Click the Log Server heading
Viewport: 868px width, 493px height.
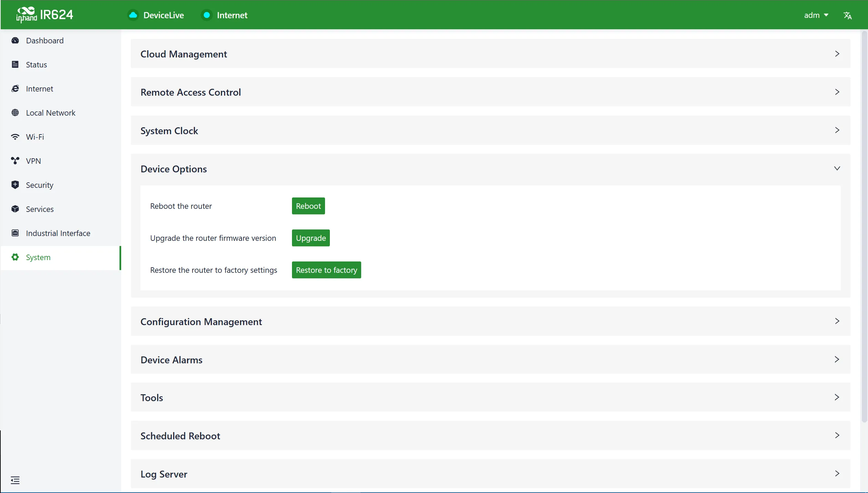[x=164, y=474]
